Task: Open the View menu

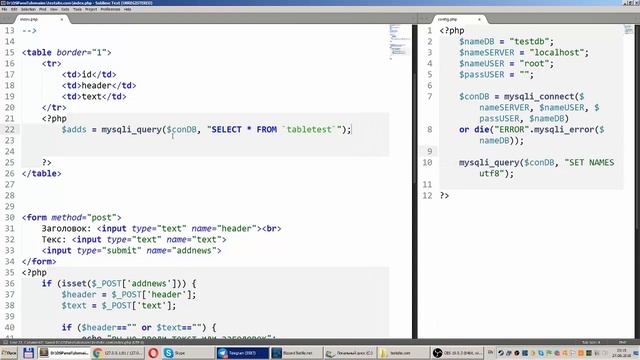Action: 54,9
